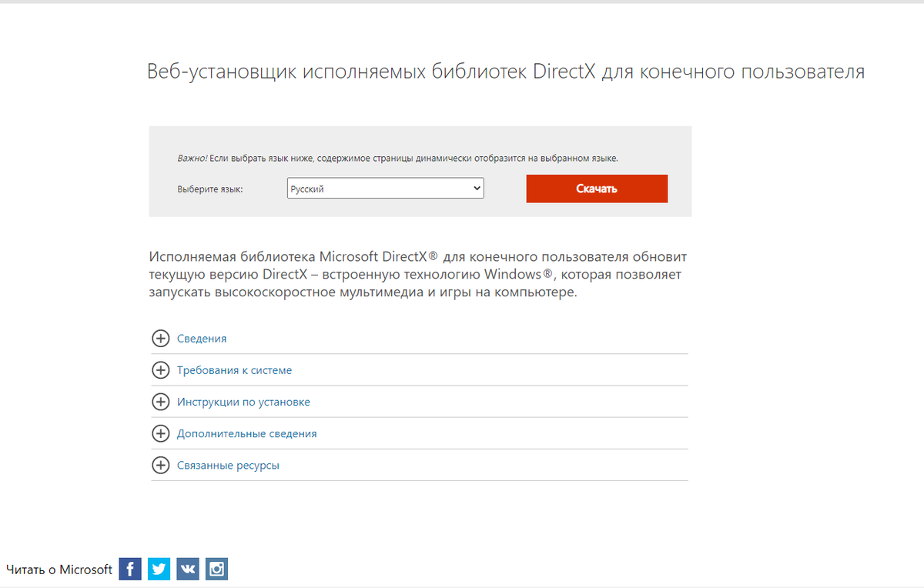Click the plus icon beside Сведения
This screenshot has height=588, width=924.
[x=160, y=339]
